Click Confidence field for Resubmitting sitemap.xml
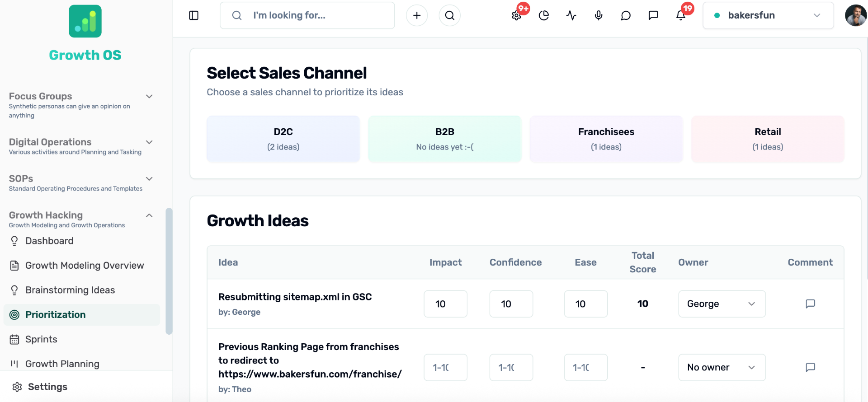The image size is (868, 402). 511,304
